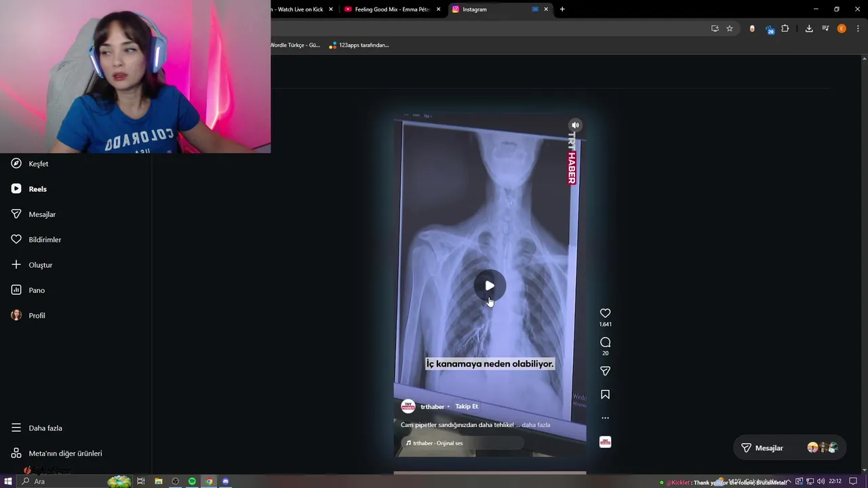Viewport: 868px width, 488px height.
Task: Expand caption with daha fazla
Action: 536,425
